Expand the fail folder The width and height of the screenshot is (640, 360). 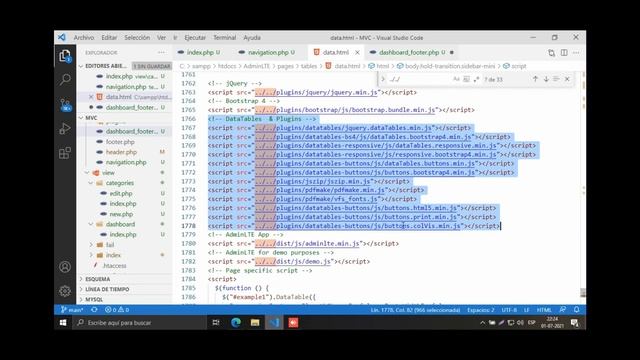(x=91, y=245)
